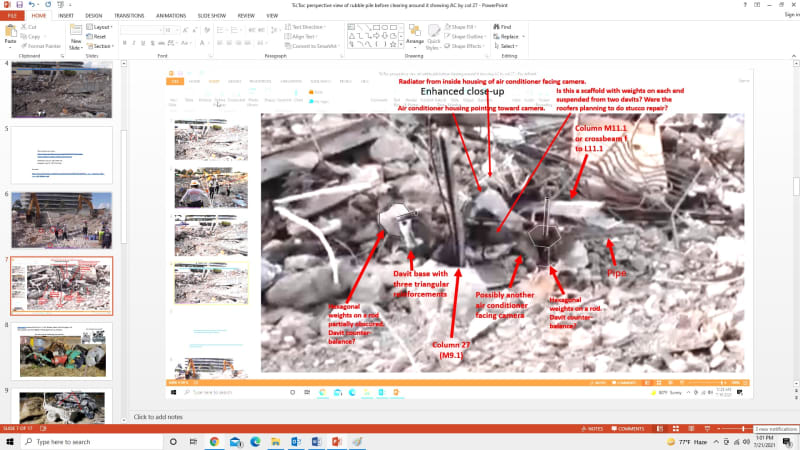The height and width of the screenshot is (450, 800).
Task: Switch to Reading view in status bar
Action: [691, 429]
